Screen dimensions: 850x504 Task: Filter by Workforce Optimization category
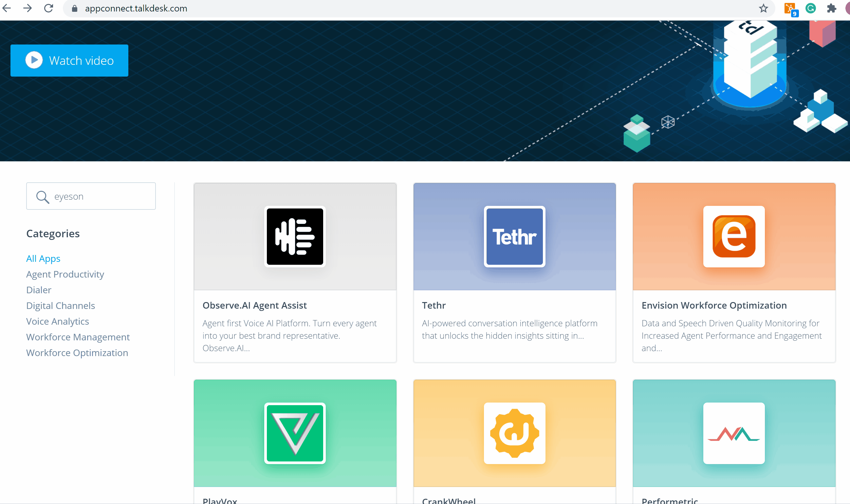77,352
